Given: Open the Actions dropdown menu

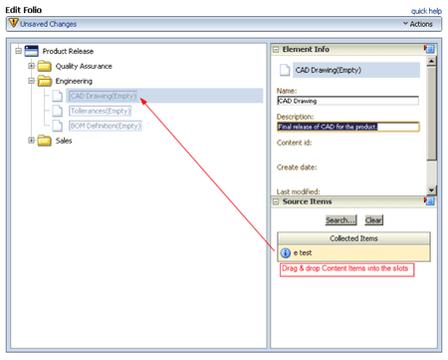Looking at the screenshot, I should [418, 24].
